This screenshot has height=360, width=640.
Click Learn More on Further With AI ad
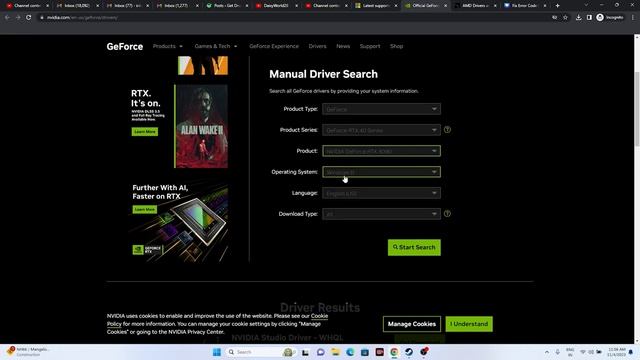pyautogui.click(x=144, y=209)
